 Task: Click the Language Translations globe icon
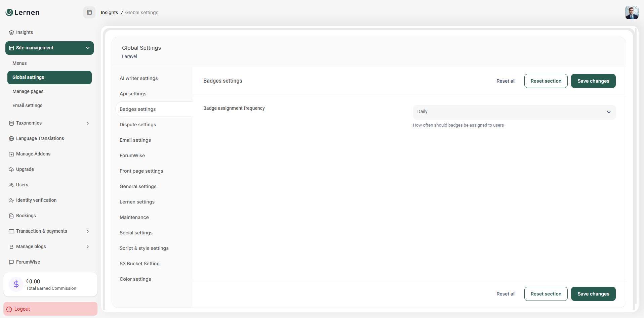11,139
